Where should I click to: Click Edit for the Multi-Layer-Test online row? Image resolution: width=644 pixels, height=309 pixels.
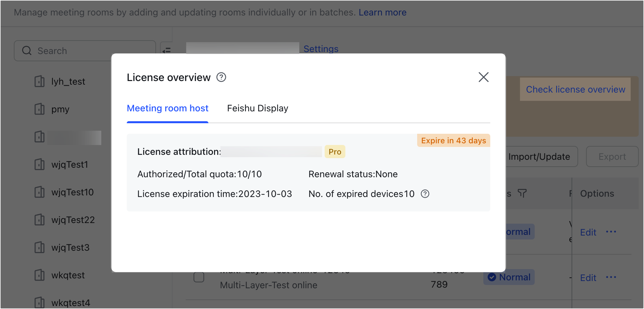(588, 277)
